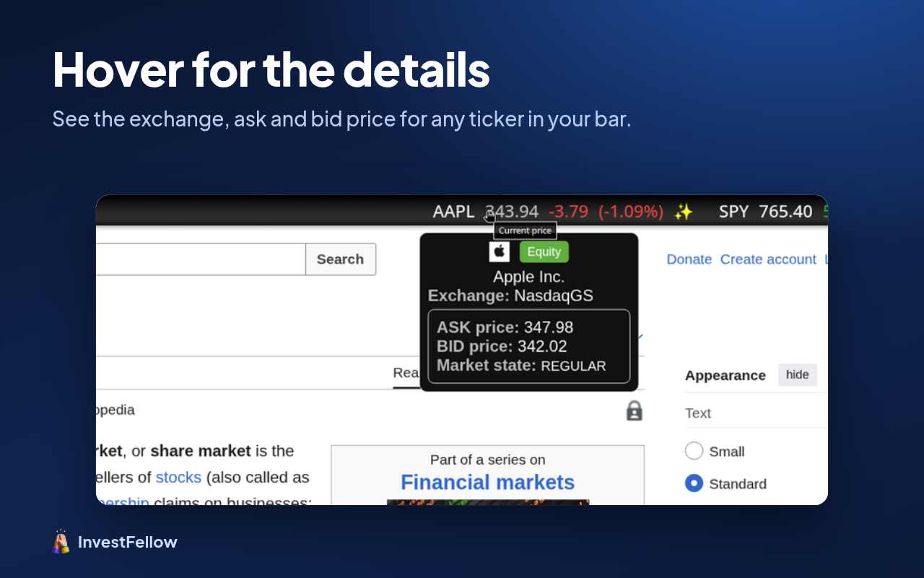The image size is (924, 578).
Task: Open the Donate link
Action: [689, 259]
